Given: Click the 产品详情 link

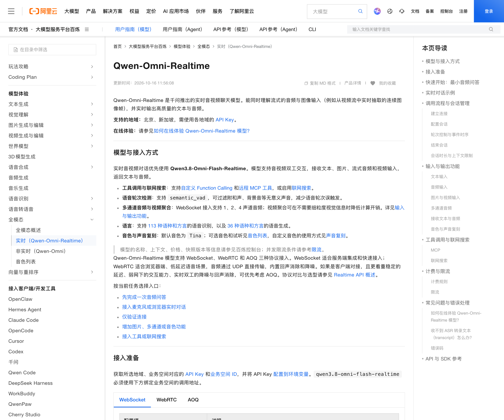Looking at the screenshot, I should point(353,83).
